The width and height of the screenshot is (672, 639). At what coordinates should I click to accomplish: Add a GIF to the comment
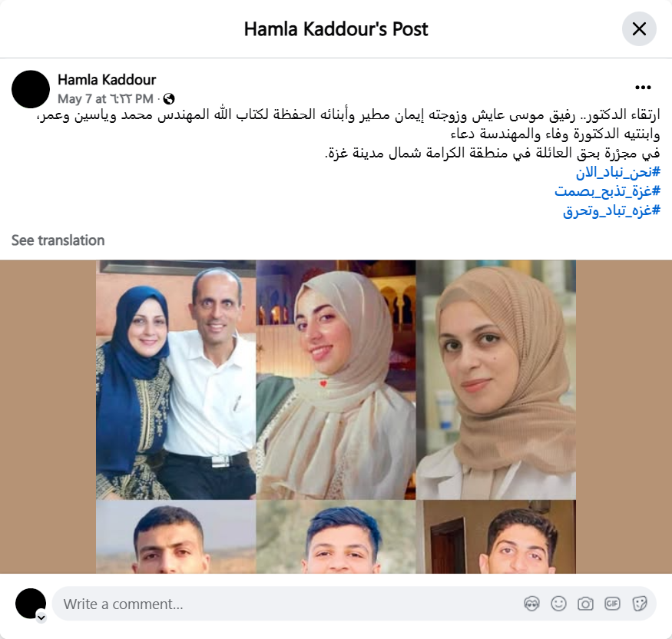coord(612,604)
